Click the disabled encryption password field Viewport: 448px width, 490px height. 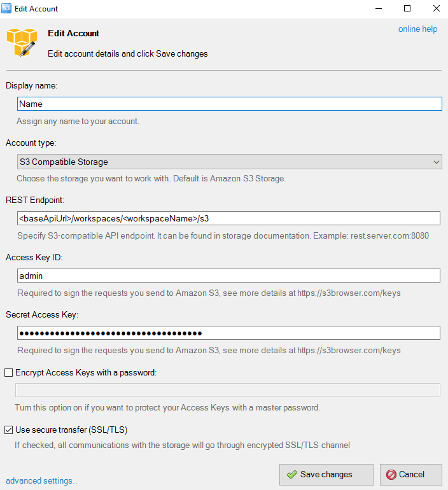pyautogui.click(x=227, y=390)
